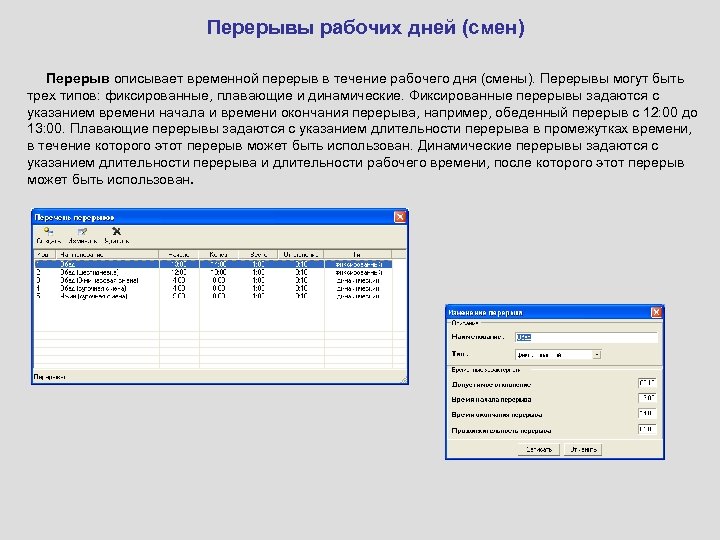Image resolution: width=720 pixels, height=540 pixels.
Task: Close the Перечень перерывов window
Action: click(x=400, y=217)
